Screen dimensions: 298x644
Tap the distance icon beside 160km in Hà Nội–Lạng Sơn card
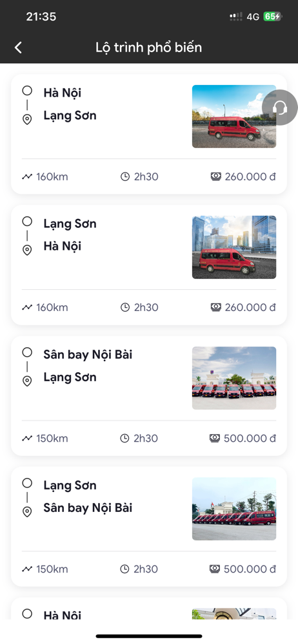(x=27, y=177)
